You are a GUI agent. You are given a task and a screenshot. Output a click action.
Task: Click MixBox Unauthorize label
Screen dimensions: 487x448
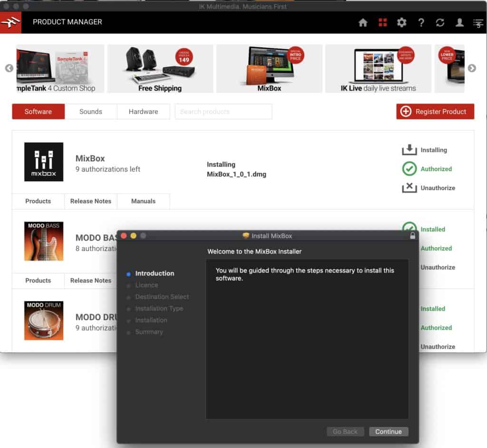pyautogui.click(x=438, y=188)
